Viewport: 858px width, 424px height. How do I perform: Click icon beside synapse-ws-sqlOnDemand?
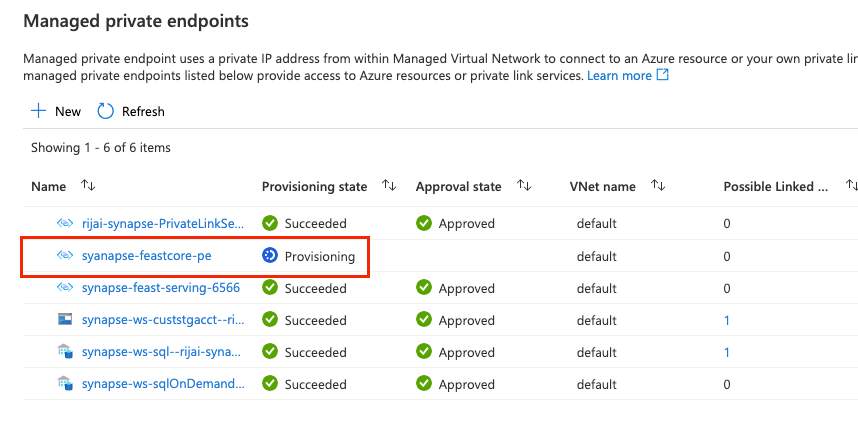[x=65, y=384]
